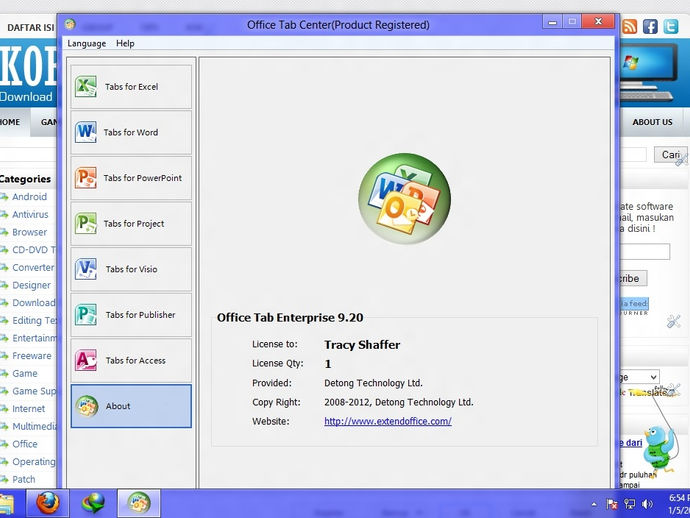Click the large Office Tab logo
The width and height of the screenshot is (690, 518).
404,198
